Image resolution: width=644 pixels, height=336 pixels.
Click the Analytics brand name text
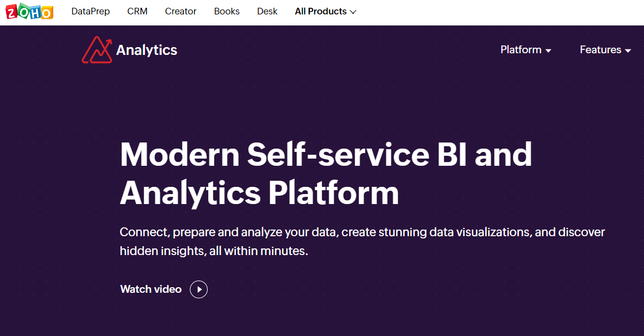coord(147,50)
